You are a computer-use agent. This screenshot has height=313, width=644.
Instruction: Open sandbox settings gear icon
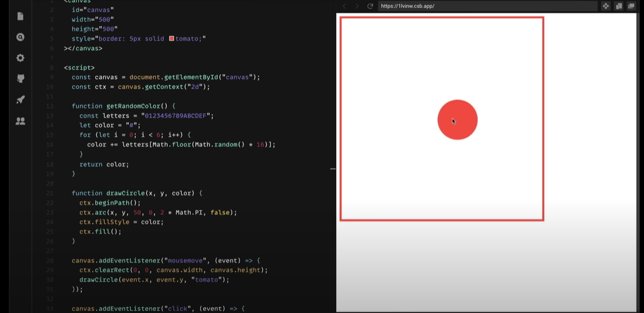(x=20, y=58)
